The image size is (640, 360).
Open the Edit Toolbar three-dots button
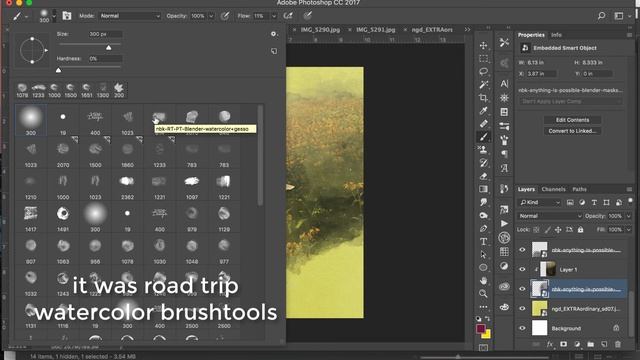tap(484, 307)
